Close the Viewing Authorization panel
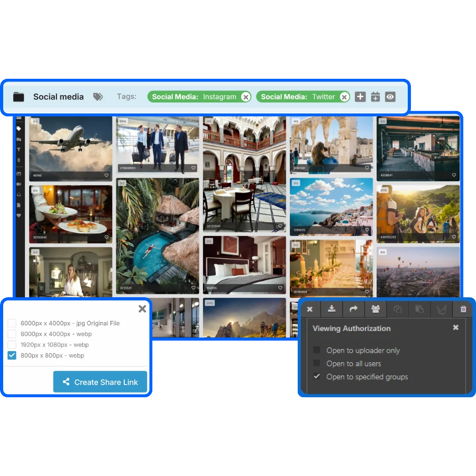476x476 pixels. tap(455, 328)
